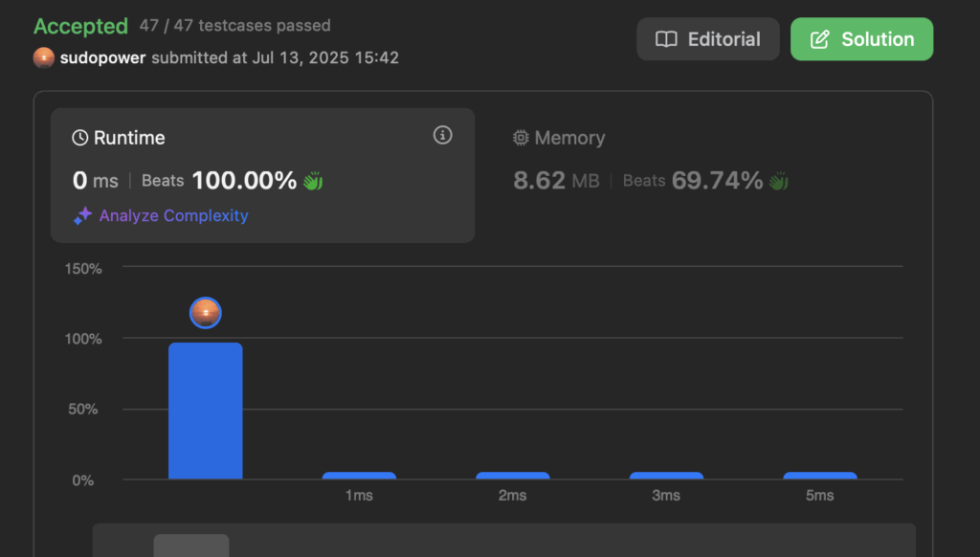This screenshot has height=557, width=980.
Task: Click the '100.00%' runtime beats value
Action: (244, 181)
